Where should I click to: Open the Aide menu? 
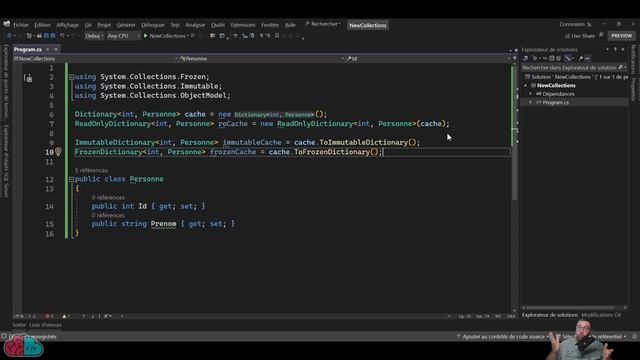click(290, 25)
